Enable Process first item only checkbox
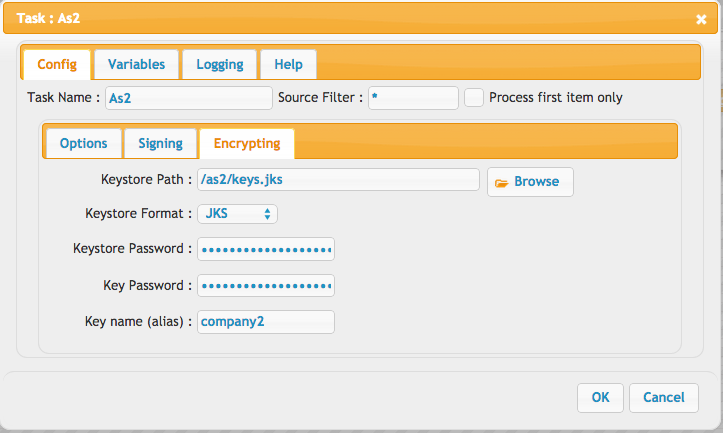 pyautogui.click(x=474, y=98)
